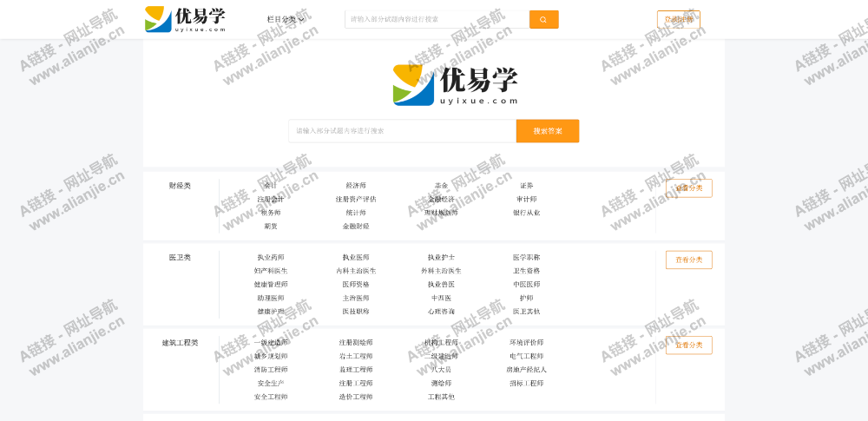Open the 测绘师 link
Viewport: 868px width, 421px height.
[x=441, y=384]
